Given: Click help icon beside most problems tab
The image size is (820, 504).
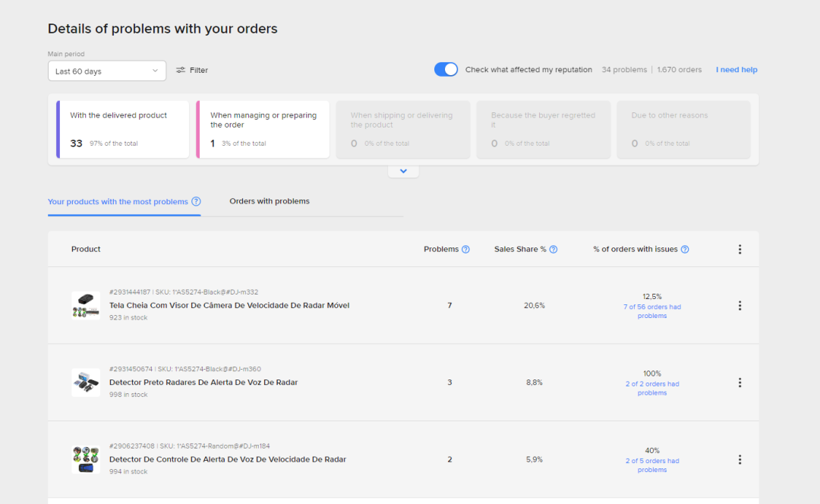Looking at the screenshot, I should (x=196, y=202).
